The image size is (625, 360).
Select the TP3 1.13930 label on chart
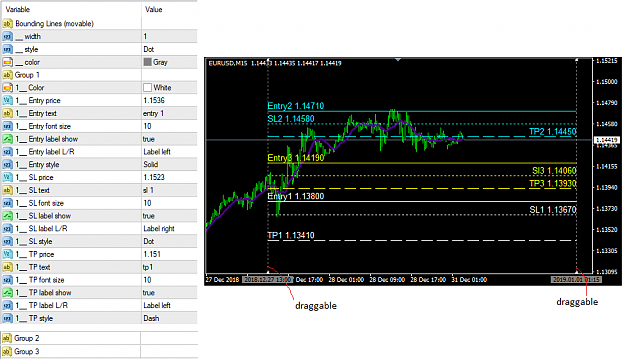[552, 184]
